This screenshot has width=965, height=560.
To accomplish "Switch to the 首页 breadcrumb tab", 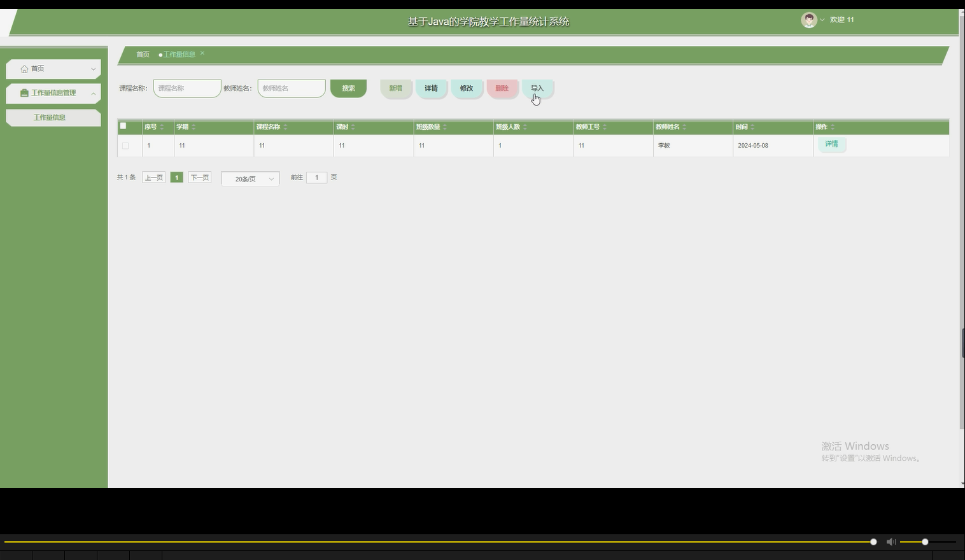I will pyautogui.click(x=142, y=54).
